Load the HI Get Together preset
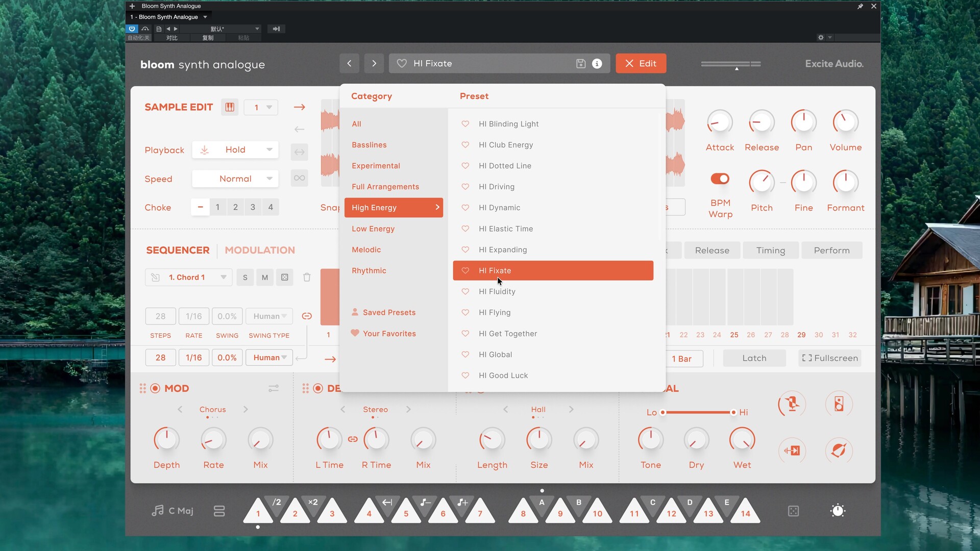This screenshot has width=980, height=551. pyautogui.click(x=553, y=334)
